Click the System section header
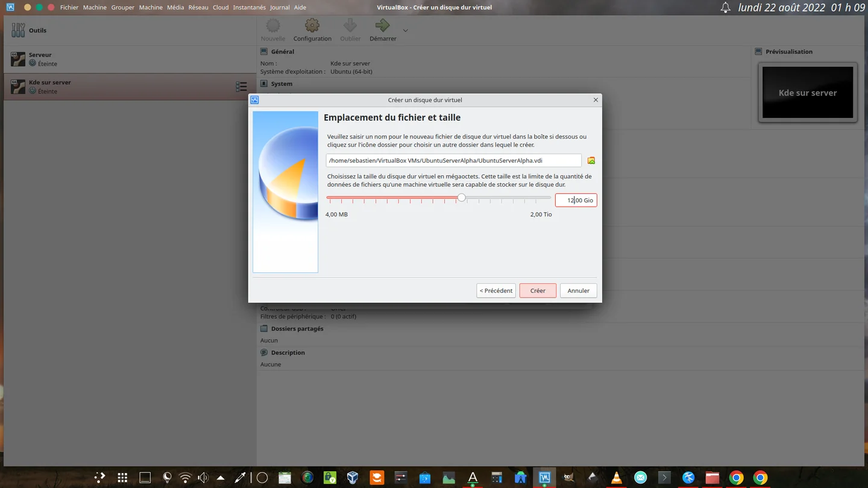 281,84
